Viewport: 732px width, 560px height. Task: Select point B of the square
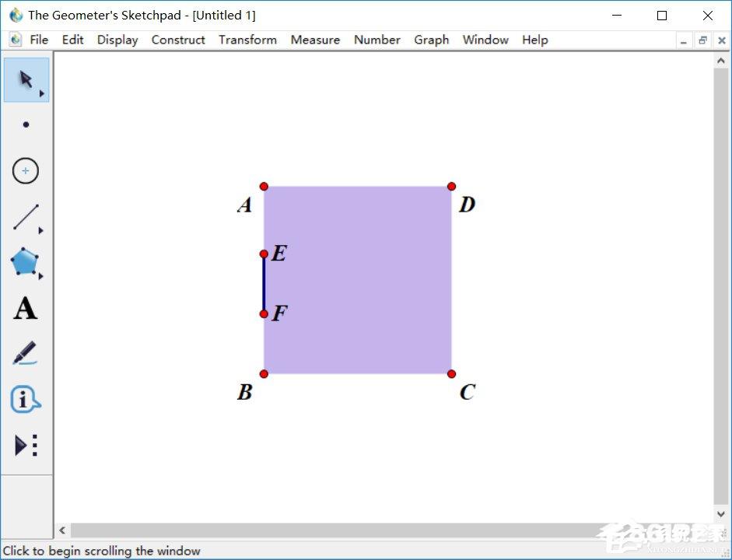tap(264, 374)
